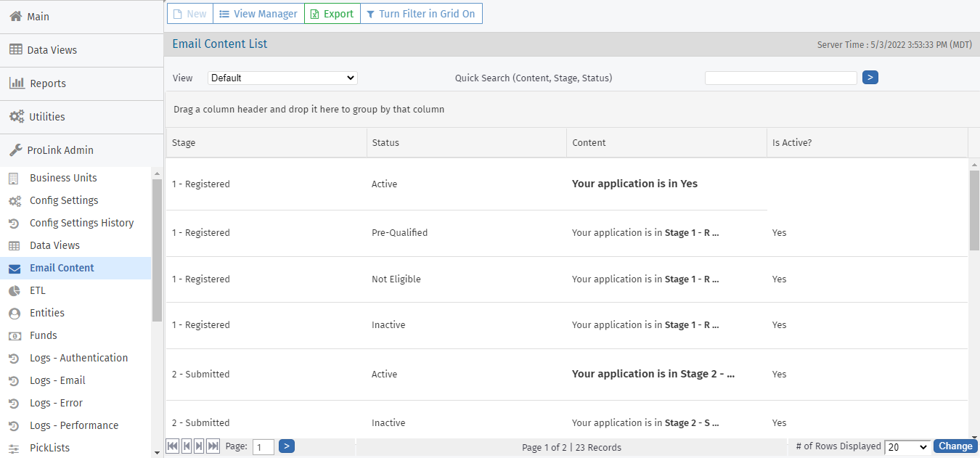Expand the Reports section in sidebar

coord(48,83)
